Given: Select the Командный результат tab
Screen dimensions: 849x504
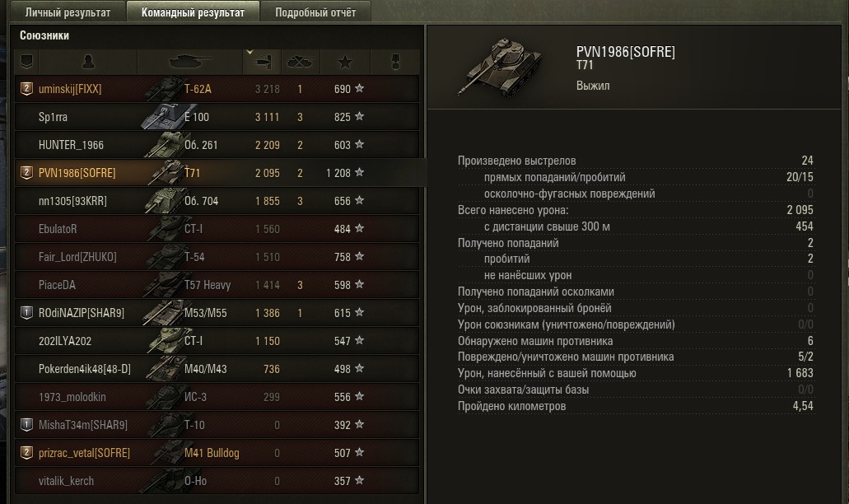Looking at the screenshot, I should pyautogui.click(x=193, y=12).
